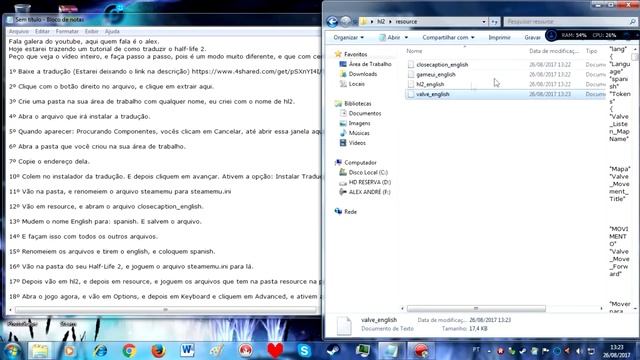Open the Arquivo menu in Notepad
640x360 pixels.
[19, 31]
